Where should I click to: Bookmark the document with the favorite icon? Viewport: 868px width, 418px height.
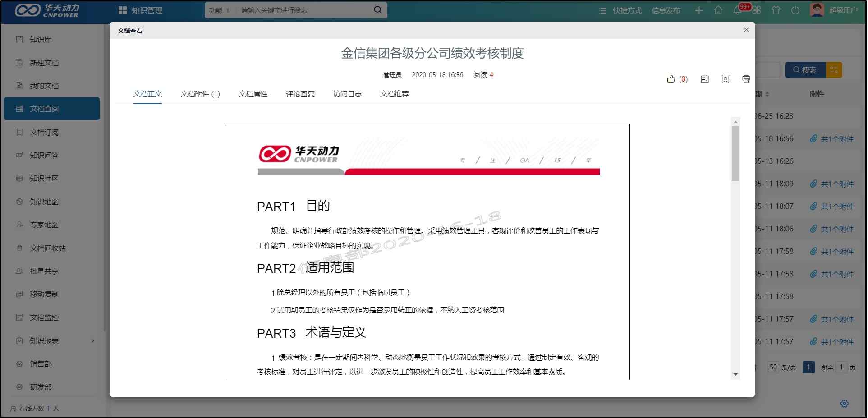(725, 79)
